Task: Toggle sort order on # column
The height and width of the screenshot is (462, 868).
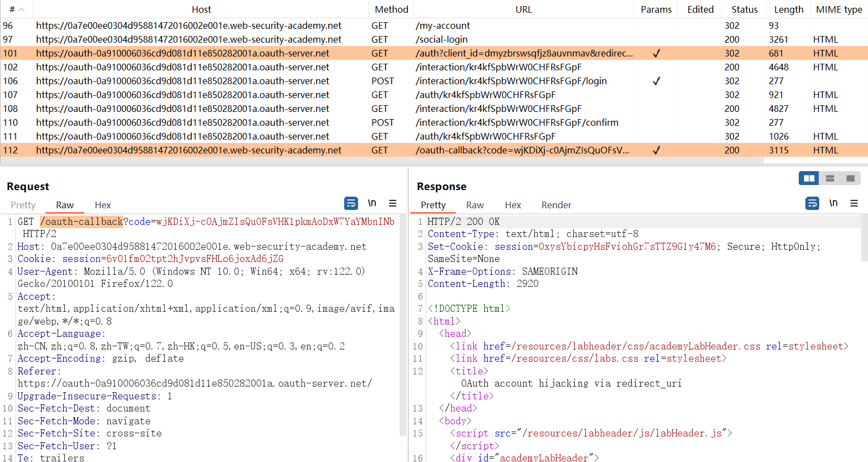Action: (x=17, y=9)
